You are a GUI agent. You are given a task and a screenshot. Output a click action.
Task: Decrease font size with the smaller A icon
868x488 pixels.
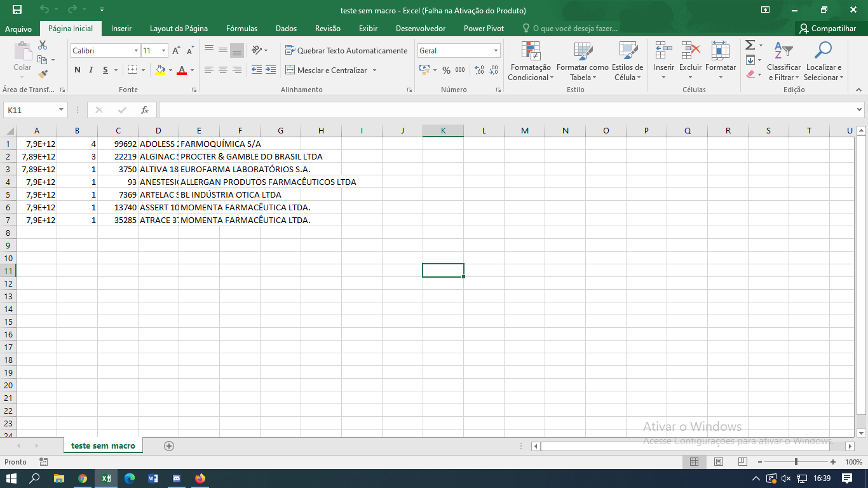(x=190, y=50)
